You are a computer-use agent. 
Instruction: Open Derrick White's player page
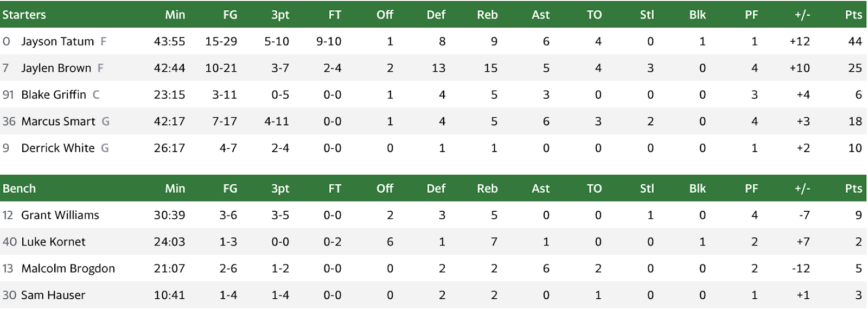[x=58, y=148]
